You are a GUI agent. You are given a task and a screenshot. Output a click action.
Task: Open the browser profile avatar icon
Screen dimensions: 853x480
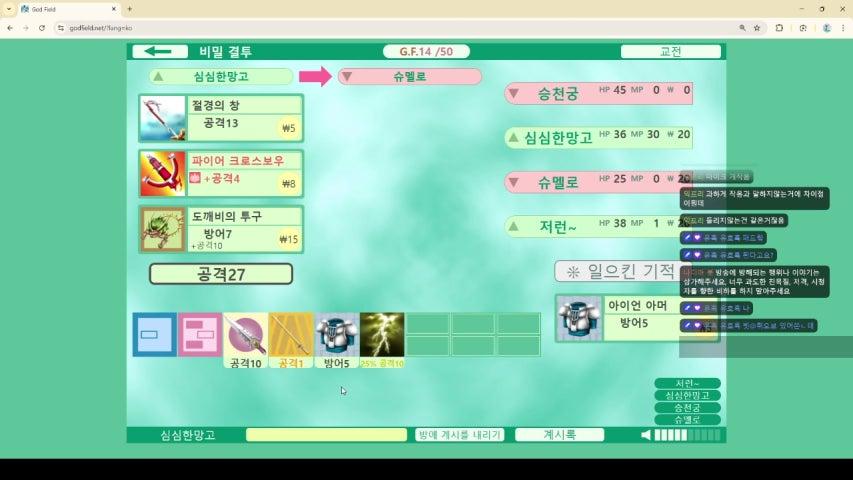coord(826,28)
